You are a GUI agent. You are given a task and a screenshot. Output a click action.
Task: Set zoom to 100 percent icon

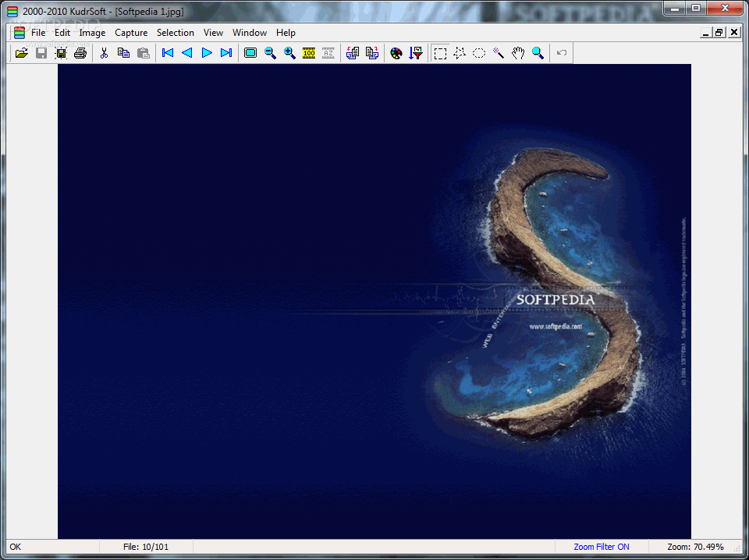(x=309, y=53)
